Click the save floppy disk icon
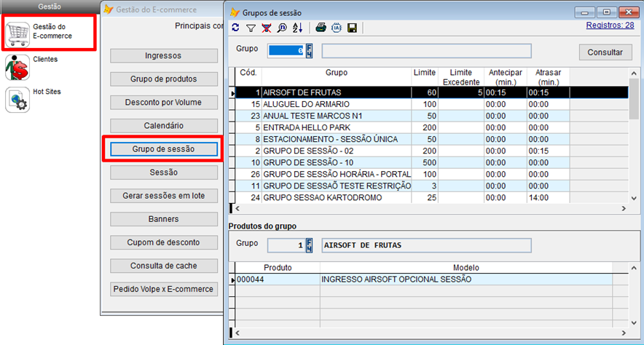 coord(352,28)
